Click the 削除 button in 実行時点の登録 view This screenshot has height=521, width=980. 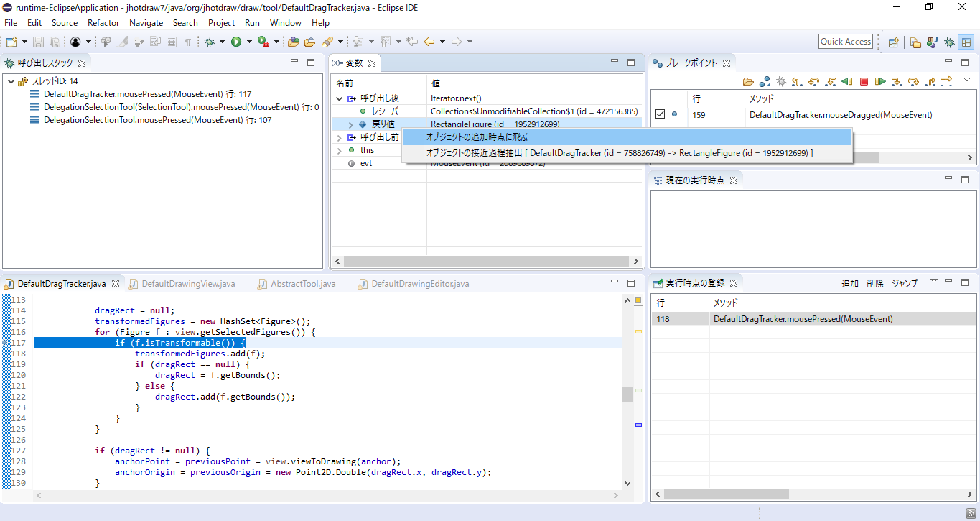(874, 284)
